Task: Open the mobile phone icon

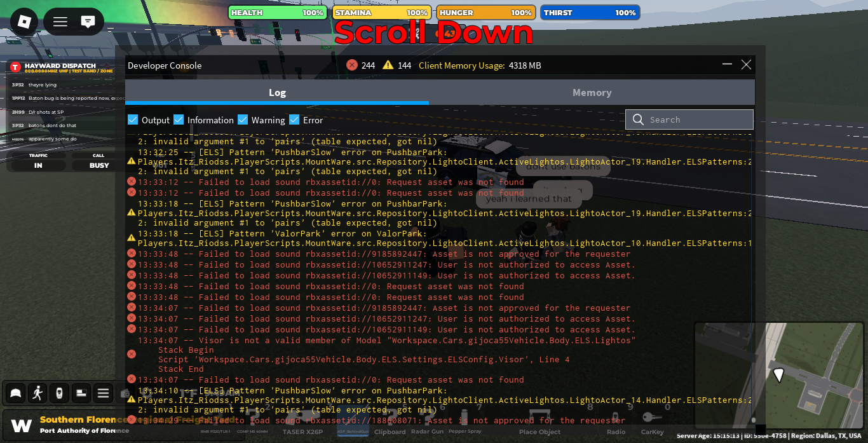Action: click(x=59, y=393)
